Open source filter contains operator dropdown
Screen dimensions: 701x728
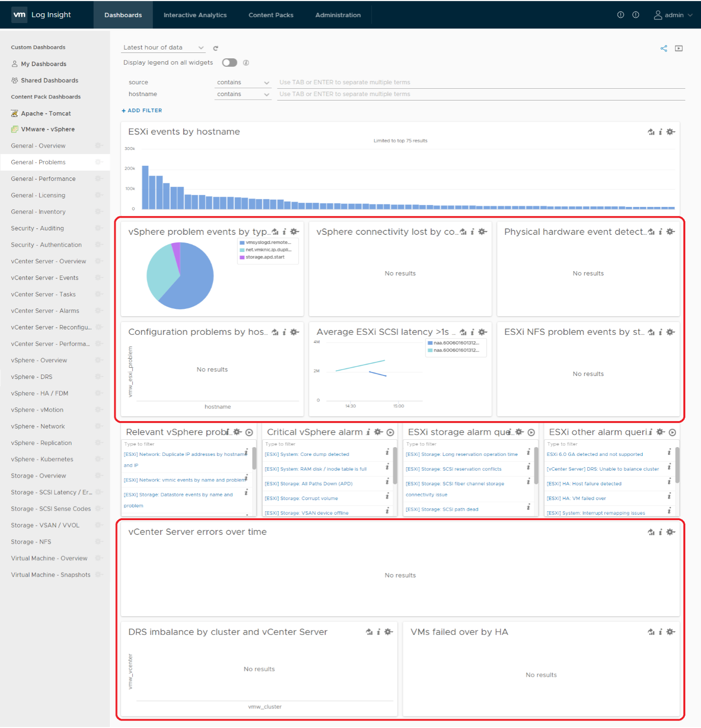tap(243, 82)
